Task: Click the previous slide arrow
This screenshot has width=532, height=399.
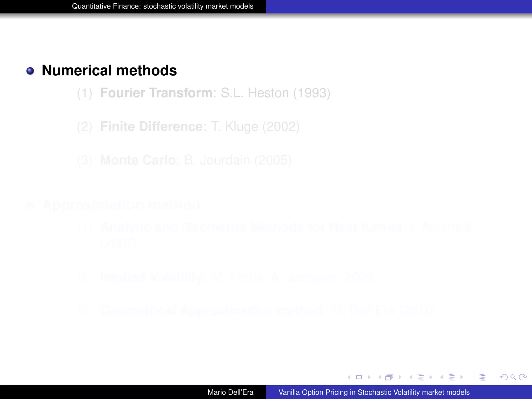Action: (x=349, y=377)
